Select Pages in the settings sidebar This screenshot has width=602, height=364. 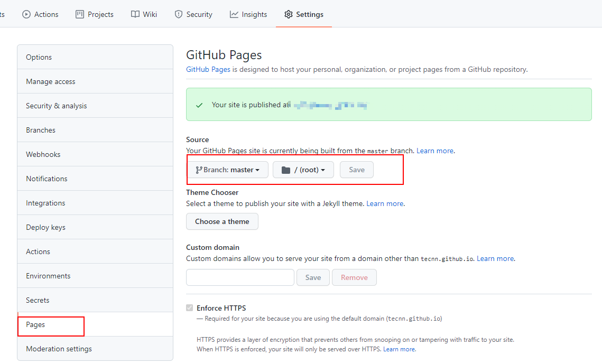tap(95, 324)
